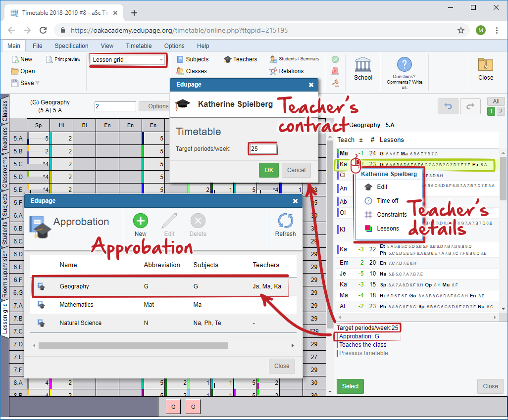Screen dimensions: 508x420
Task: Refresh the approbation list
Action: (285, 221)
